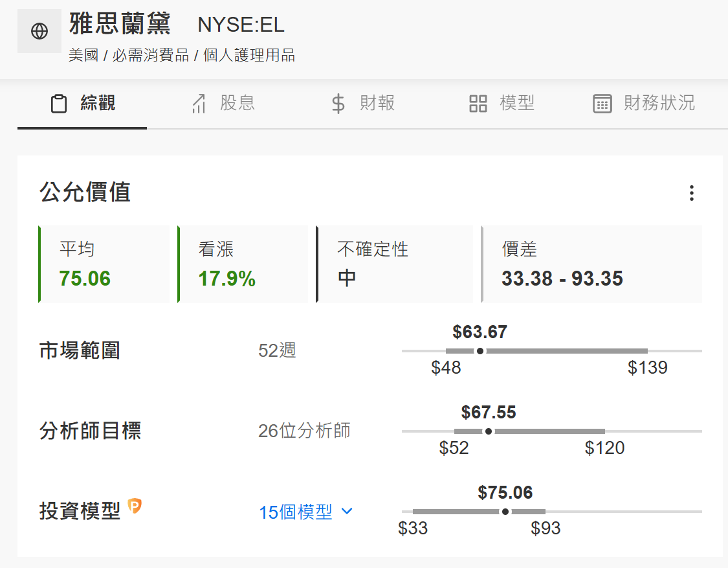
Task: Click the rising chart icon for 股息
Action: tap(199, 104)
